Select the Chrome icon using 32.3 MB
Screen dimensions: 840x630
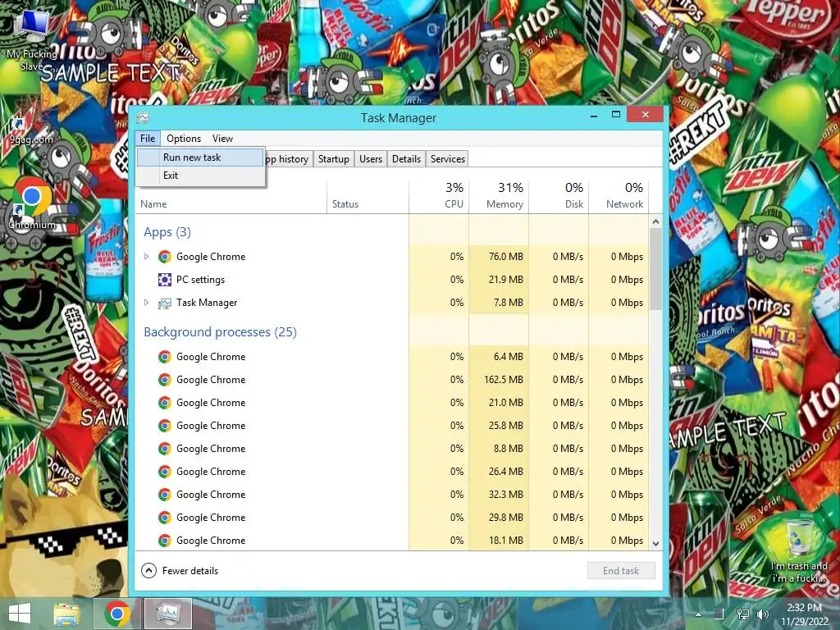pyautogui.click(x=164, y=495)
